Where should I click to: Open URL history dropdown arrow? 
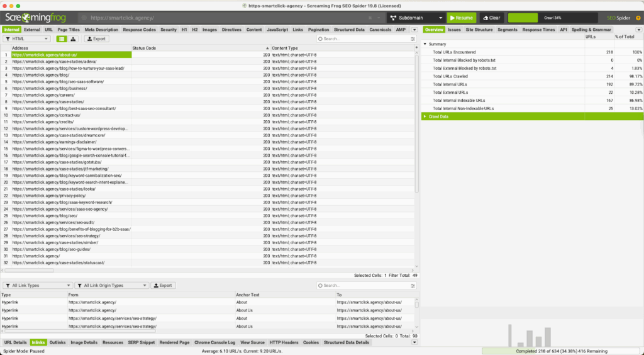click(x=378, y=18)
